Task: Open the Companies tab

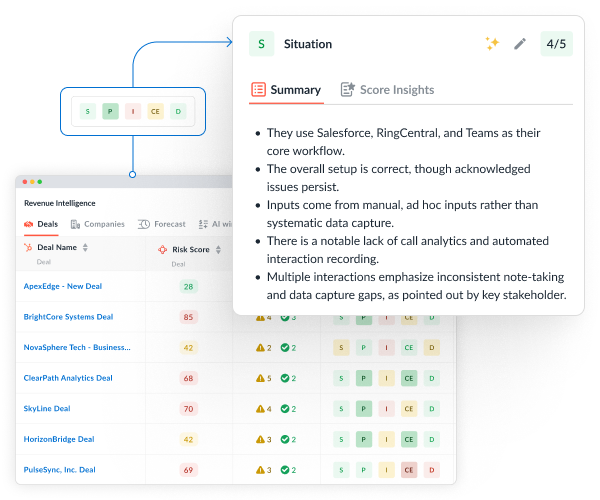Action: [98, 224]
